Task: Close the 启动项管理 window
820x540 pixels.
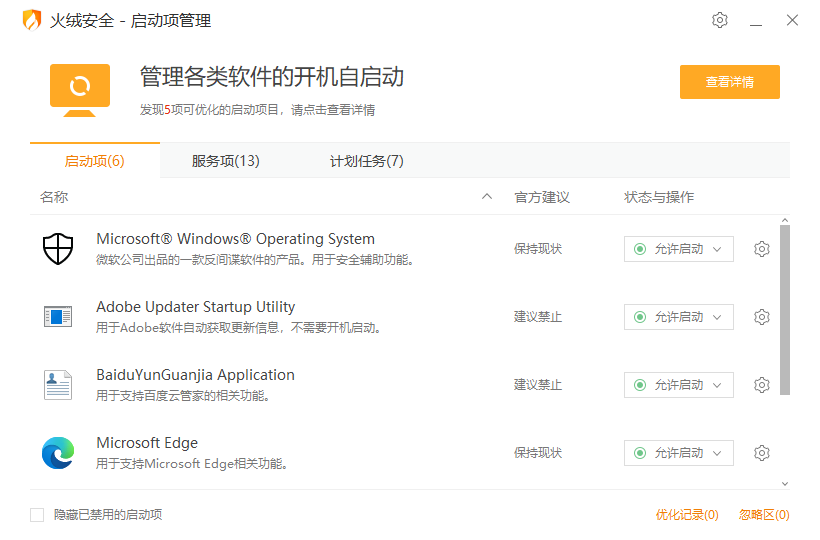Action: click(792, 20)
